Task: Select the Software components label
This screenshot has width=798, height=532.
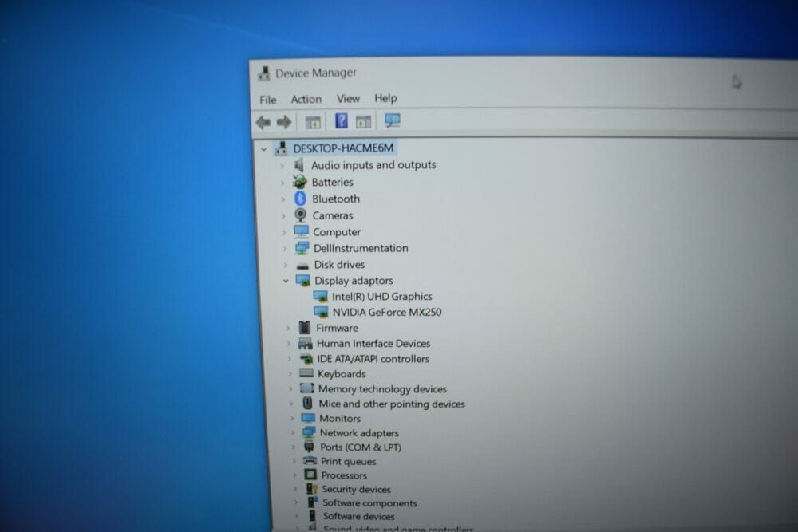Action: [x=370, y=502]
